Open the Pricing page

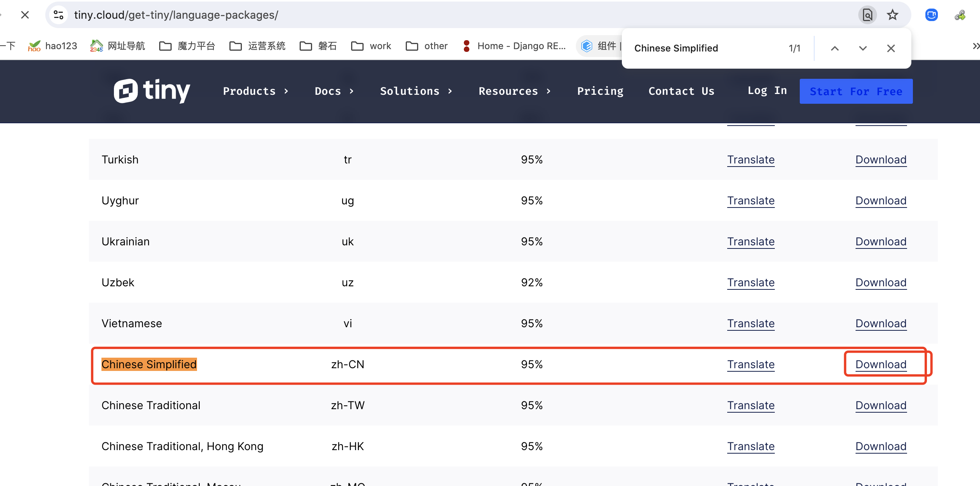[600, 91]
